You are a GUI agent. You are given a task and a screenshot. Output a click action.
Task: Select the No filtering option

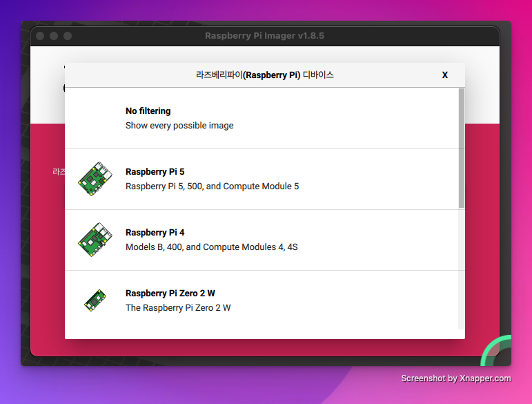click(262, 118)
